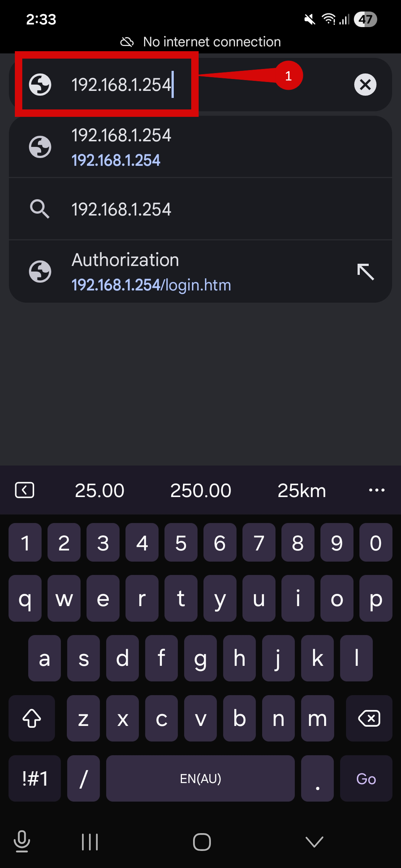Hide the keyboard with the down chevron
This screenshot has height=868, width=401.
point(314,842)
